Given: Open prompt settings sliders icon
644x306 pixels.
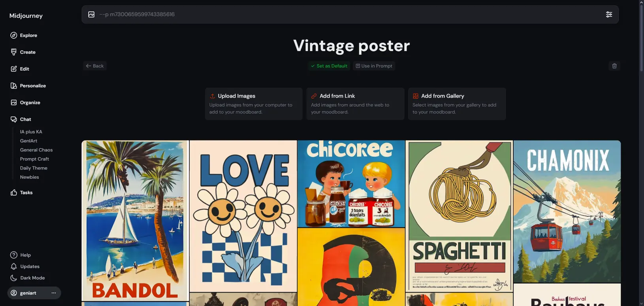Looking at the screenshot, I should pyautogui.click(x=609, y=14).
